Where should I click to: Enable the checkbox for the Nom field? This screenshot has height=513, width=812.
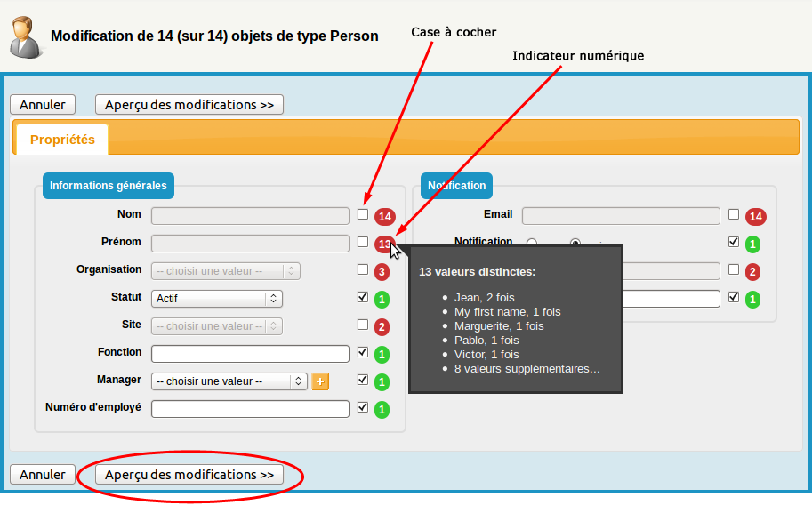point(363,214)
